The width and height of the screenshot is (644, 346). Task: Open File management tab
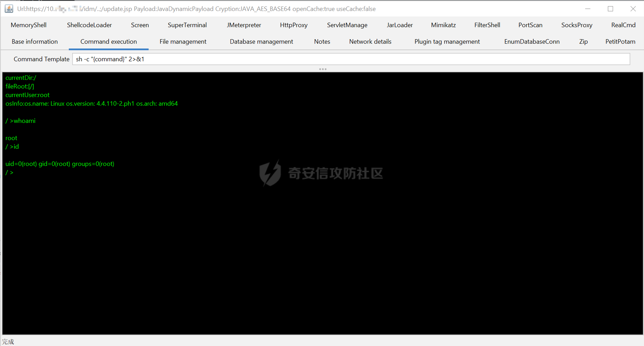(183, 42)
